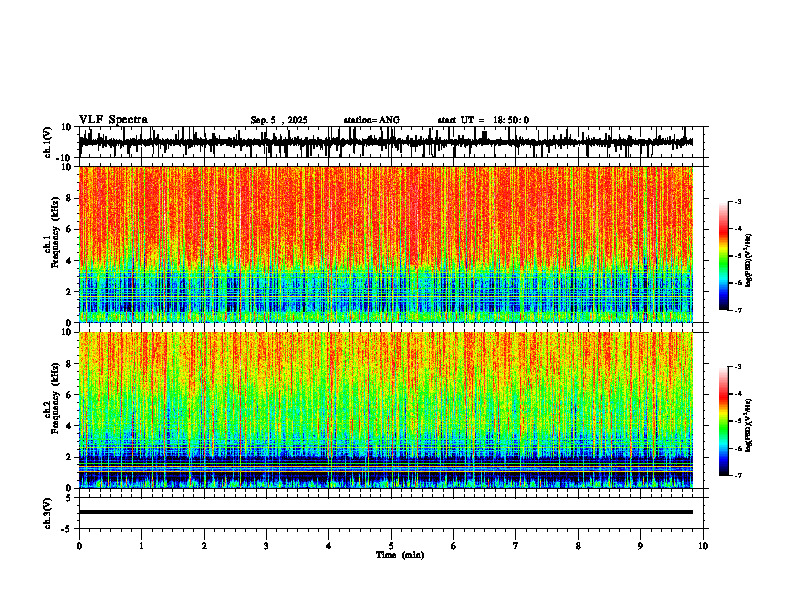
Task: Select the date "Sep. 5 , 2025"
Action: point(279,120)
